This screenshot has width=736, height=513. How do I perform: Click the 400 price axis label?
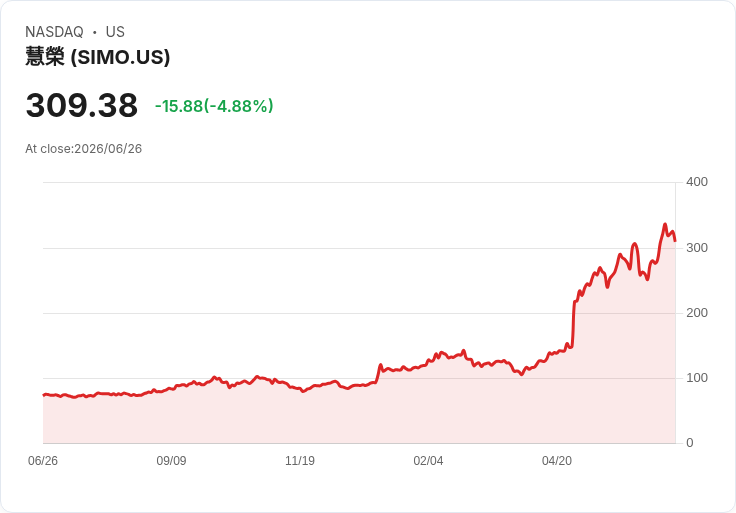[x=697, y=182]
